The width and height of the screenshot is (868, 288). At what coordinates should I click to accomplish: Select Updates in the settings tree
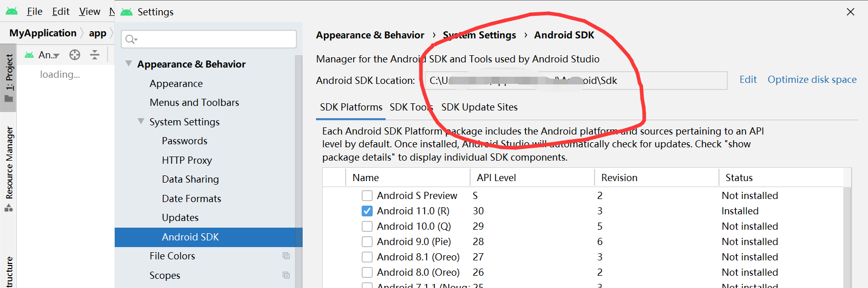pyautogui.click(x=180, y=217)
